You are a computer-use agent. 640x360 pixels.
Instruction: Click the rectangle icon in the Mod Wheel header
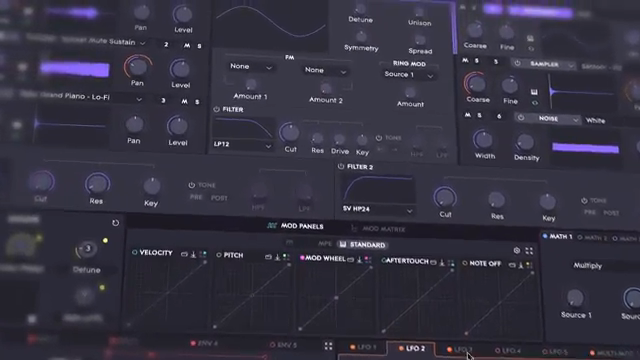coord(351,260)
